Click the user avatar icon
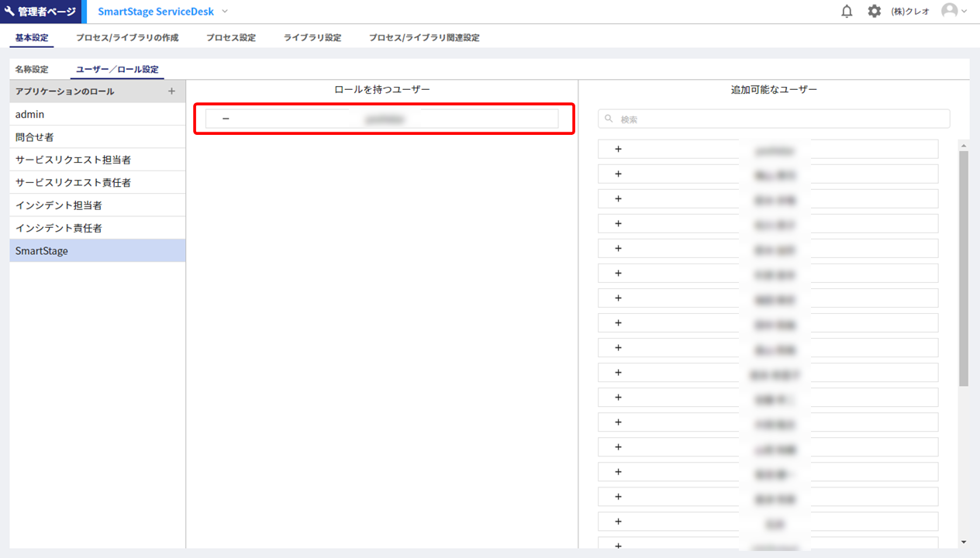The image size is (980, 558). click(949, 11)
